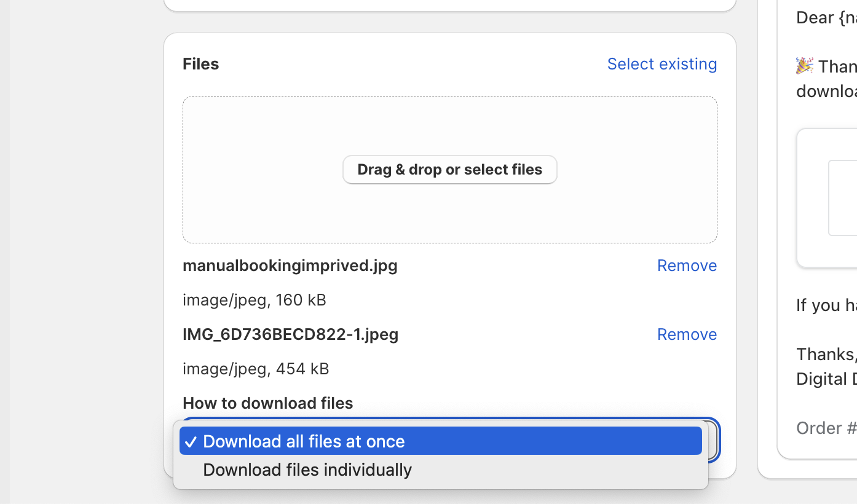Remove the IMG_6D736BECD822-1.jpeg file
The height and width of the screenshot is (504, 857).
click(x=687, y=334)
